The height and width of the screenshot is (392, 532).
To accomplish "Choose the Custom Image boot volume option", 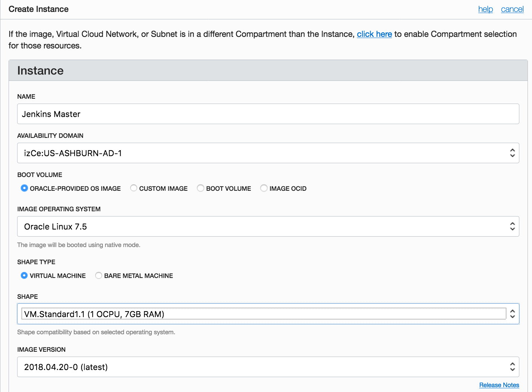I will [134, 188].
